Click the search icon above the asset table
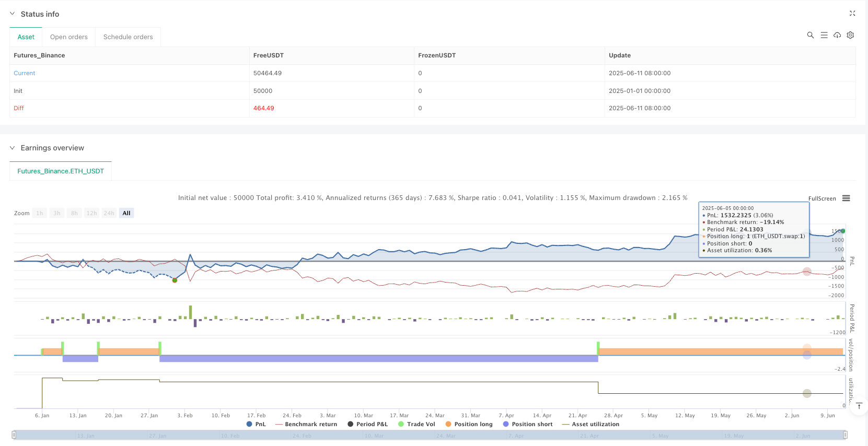 pos(810,35)
